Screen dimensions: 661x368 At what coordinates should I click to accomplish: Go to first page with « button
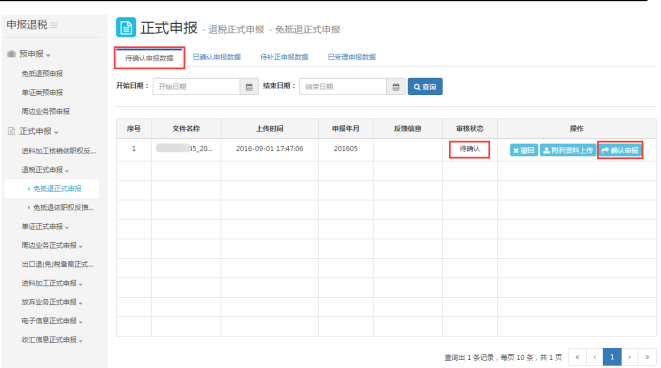point(577,357)
